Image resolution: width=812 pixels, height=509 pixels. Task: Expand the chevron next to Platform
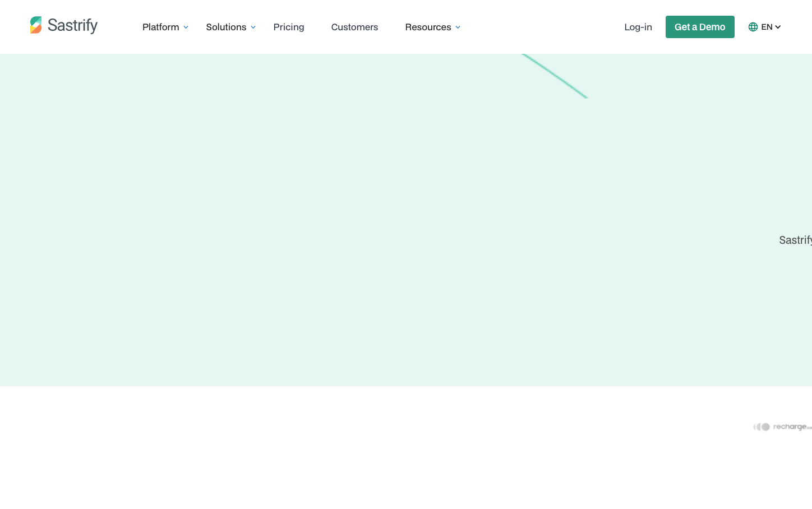click(186, 27)
